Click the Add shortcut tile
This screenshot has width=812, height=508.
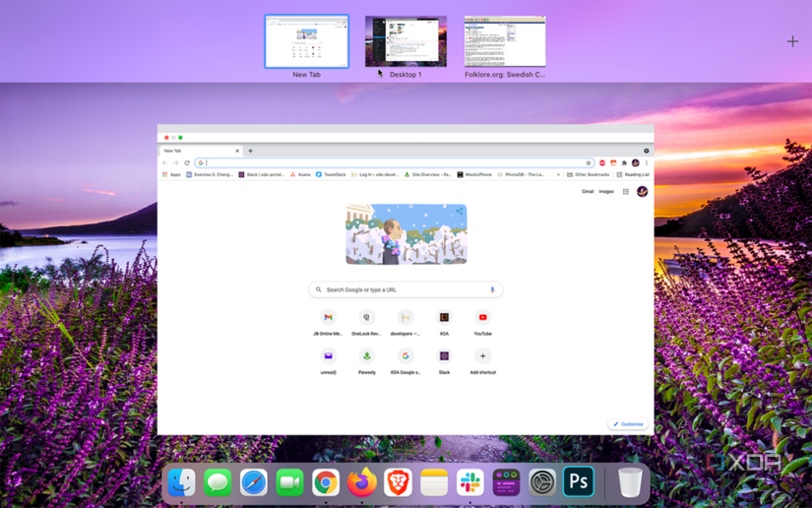click(482, 361)
